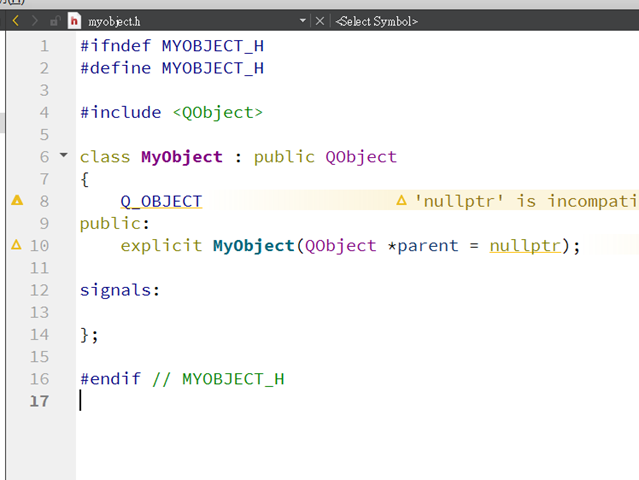Click the closing brace }; on line 14
Viewport: 639px width, 480px height.
coord(89,335)
